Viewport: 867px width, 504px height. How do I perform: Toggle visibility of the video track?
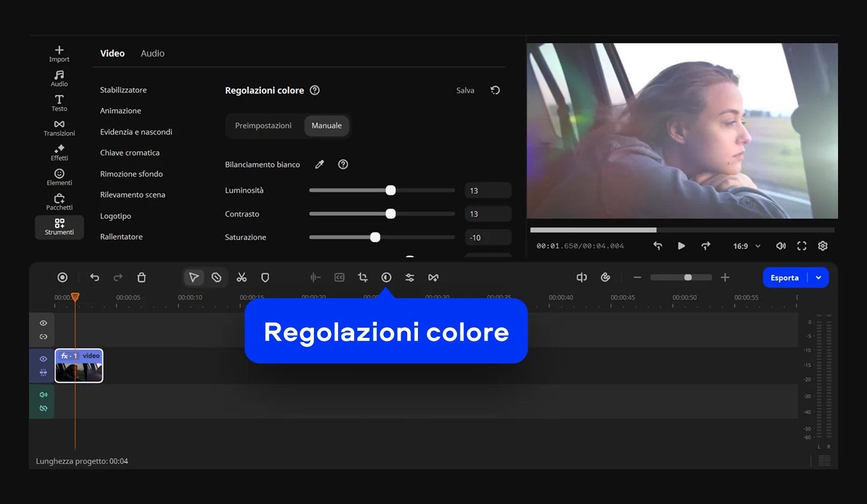pos(43,359)
